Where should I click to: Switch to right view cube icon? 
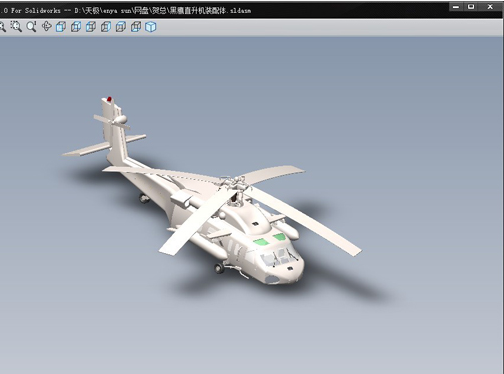click(106, 27)
